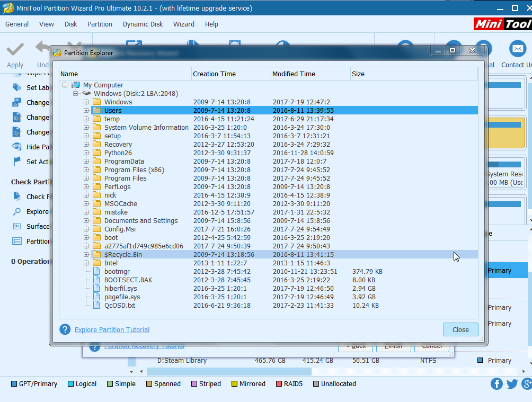Viewport: 532px width, 402px height.
Task: Click the Surface Test icon
Action: 16,226
